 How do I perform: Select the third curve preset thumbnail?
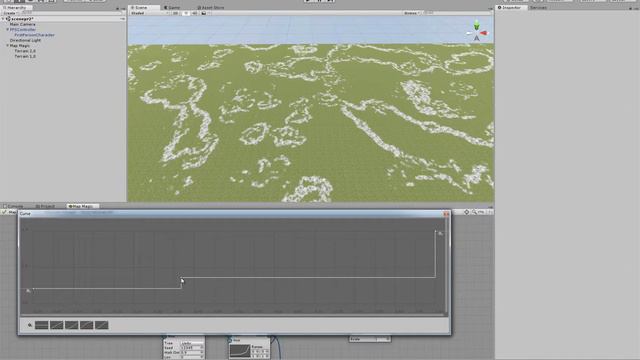(71, 325)
